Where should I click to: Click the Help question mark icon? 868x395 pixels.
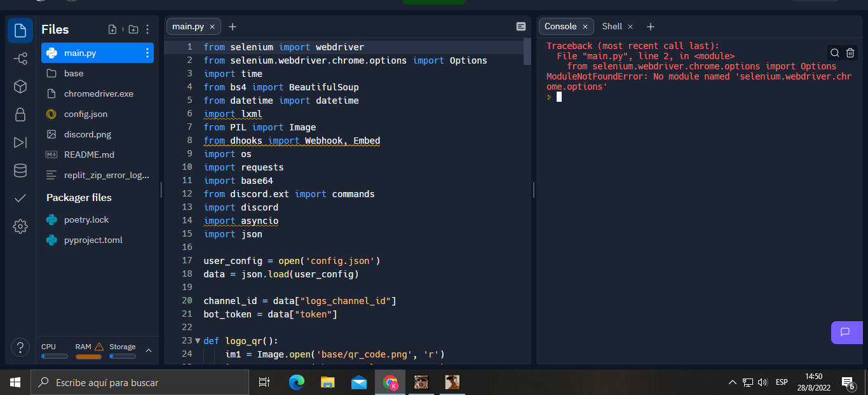point(20,347)
